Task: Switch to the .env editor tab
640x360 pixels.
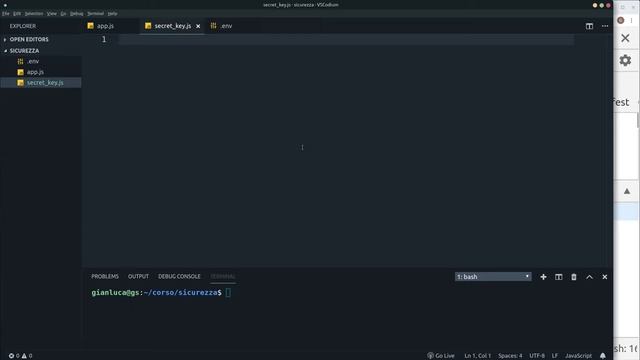Action: click(225, 26)
